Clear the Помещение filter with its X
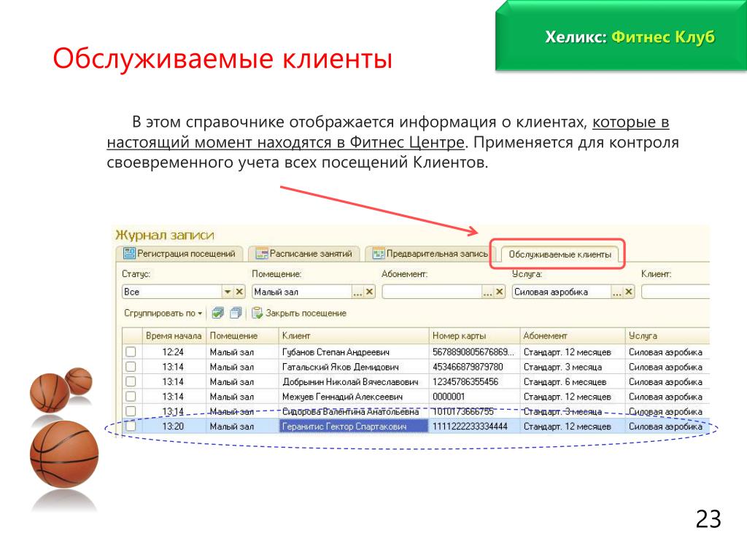 (369, 292)
